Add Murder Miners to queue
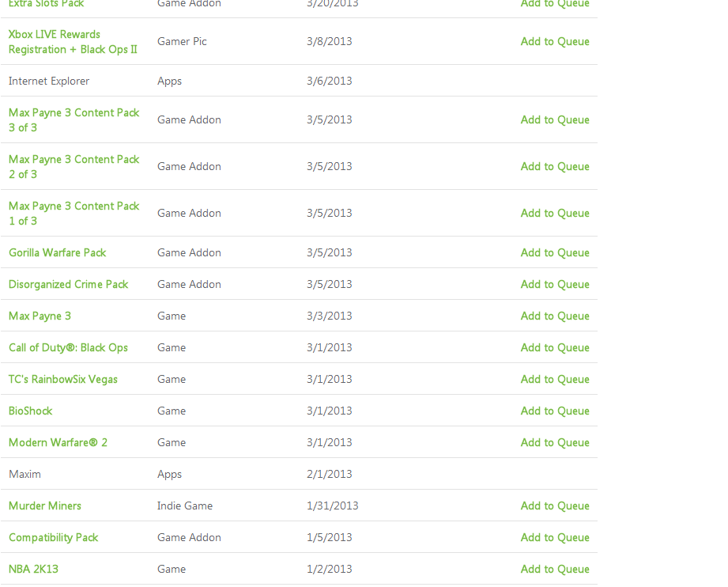This screenshot has height=587, width=728. point(554,506)
